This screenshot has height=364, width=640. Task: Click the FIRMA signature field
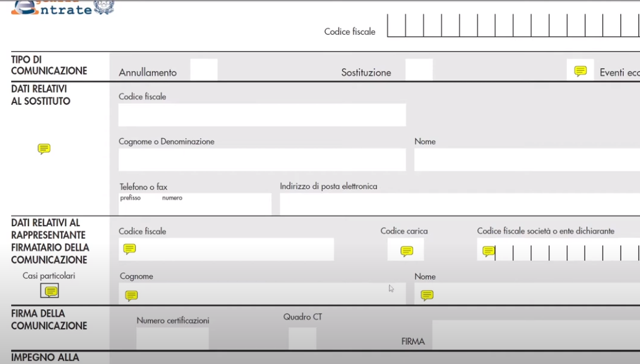(x=536, y=335)
